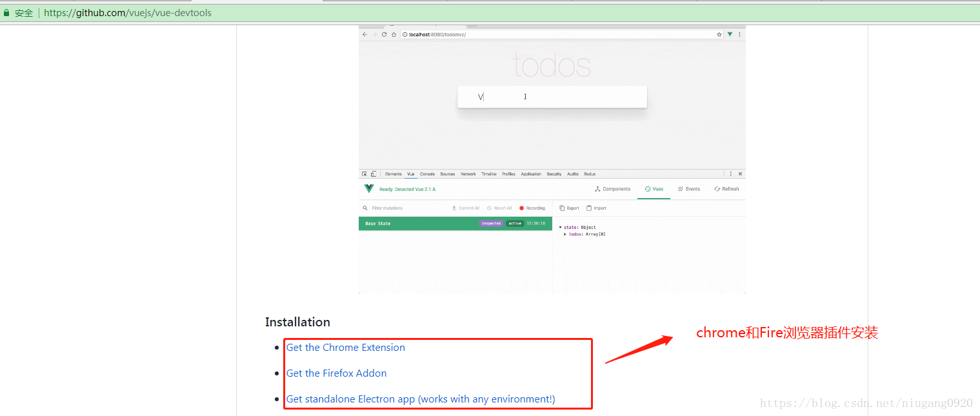Image resolution: width=980 pixels, height=416 pixels.
Task: Click the search magnifier icon beside Filter mutations
Action: (365, 208)
